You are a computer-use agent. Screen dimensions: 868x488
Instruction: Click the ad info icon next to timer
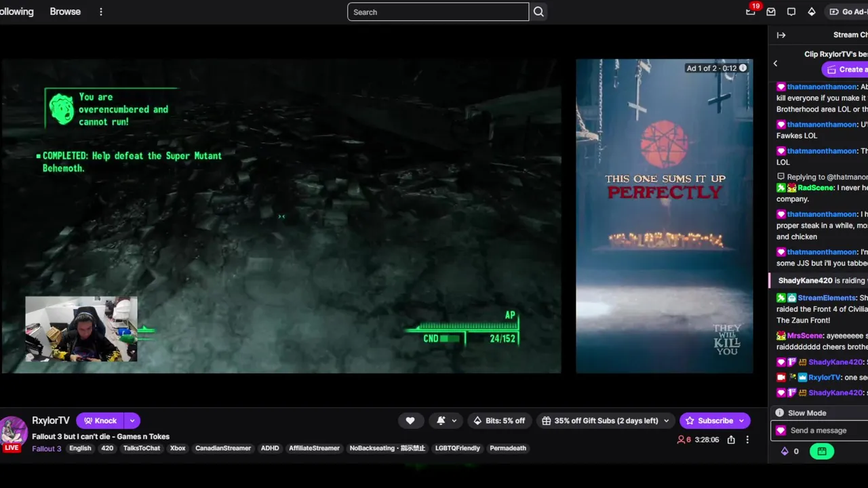coord(743,68)
